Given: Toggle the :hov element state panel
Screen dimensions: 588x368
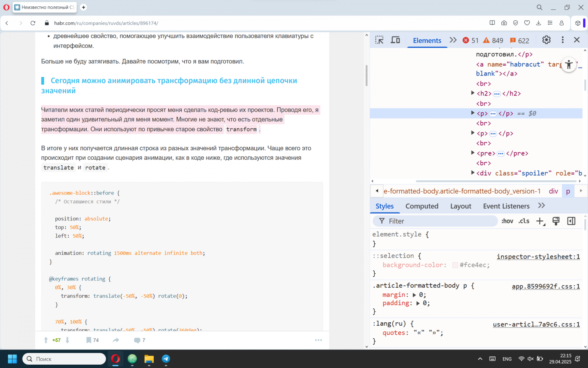Looking at the screenshot, I should coord(507,221).
